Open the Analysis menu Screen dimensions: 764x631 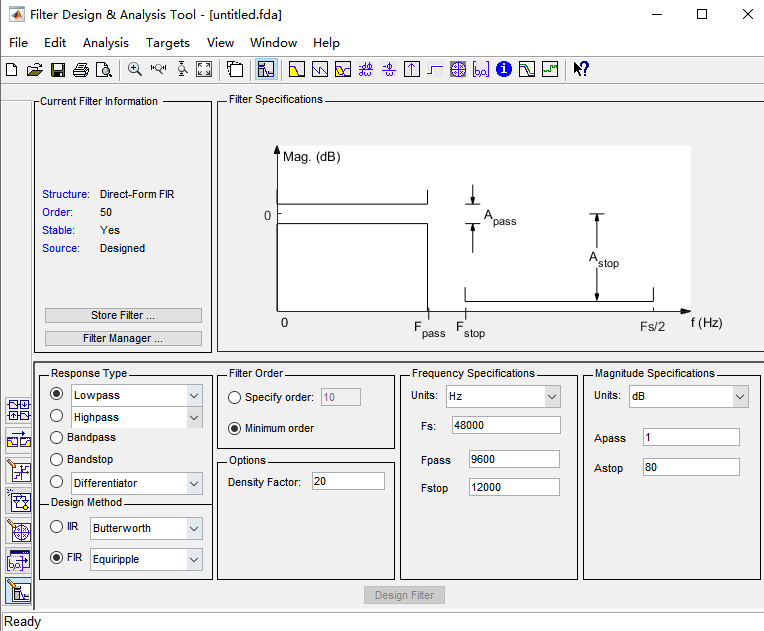106,43
